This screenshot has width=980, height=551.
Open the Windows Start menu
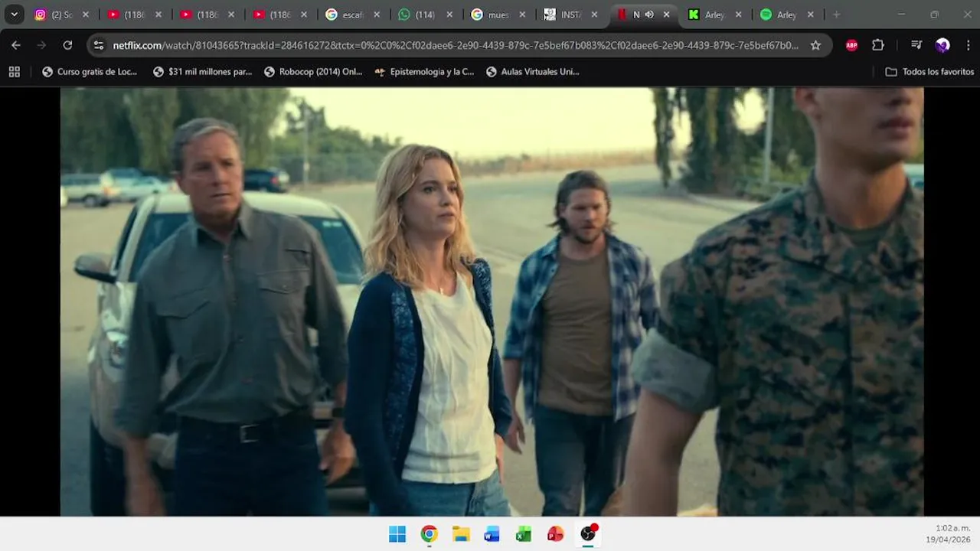pos(397,534)
